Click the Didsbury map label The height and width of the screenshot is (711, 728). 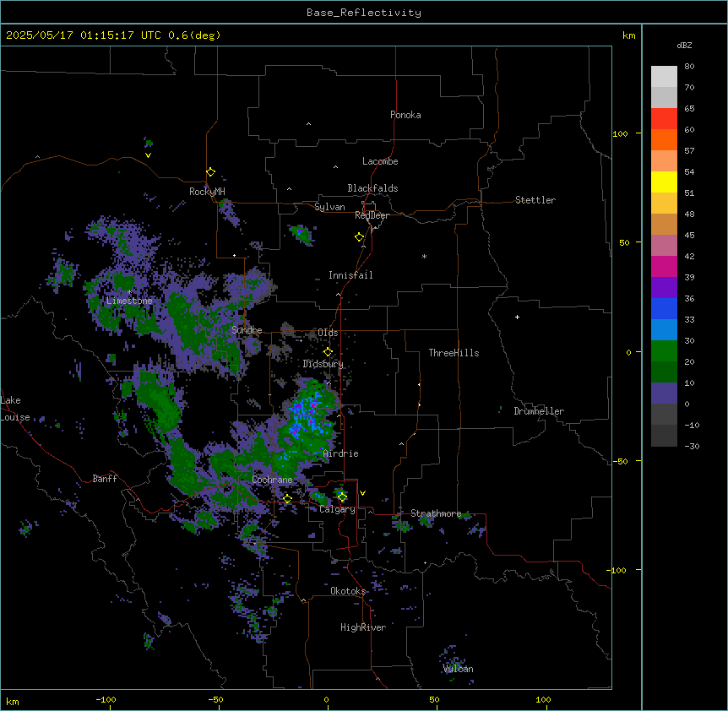click(x=323, y=364)
